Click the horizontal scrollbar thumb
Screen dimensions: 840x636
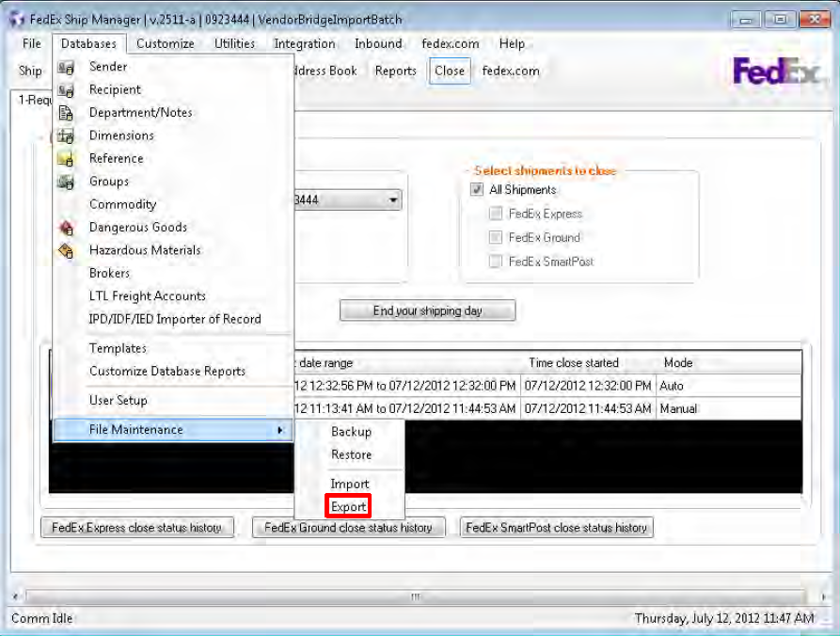click(416, 596)
